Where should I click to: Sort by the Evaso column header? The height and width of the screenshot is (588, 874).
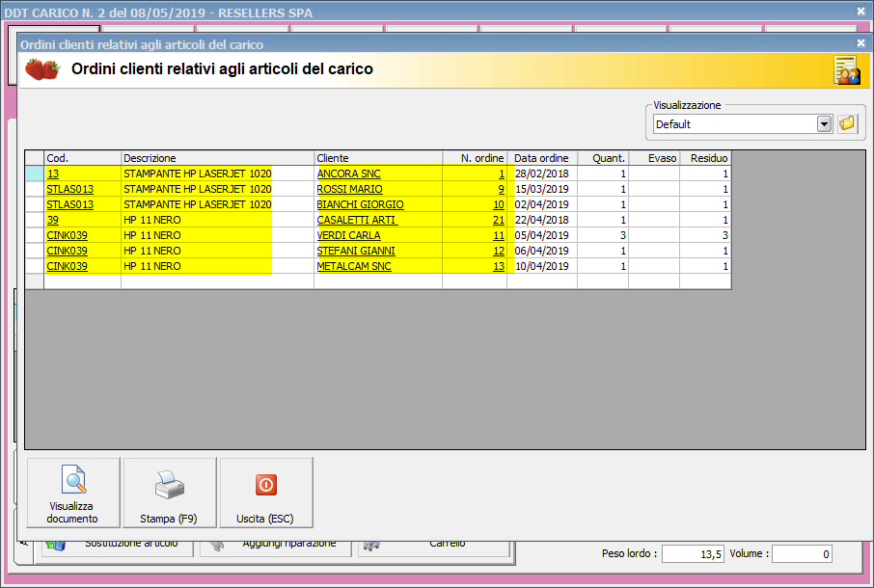(x=654, y=158)
